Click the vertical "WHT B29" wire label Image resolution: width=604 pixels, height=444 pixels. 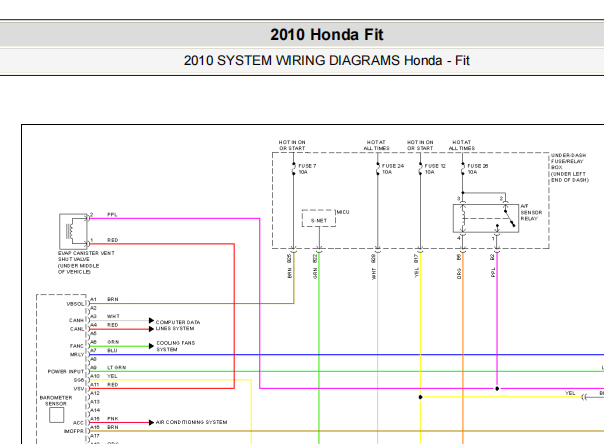coord(373,267)
